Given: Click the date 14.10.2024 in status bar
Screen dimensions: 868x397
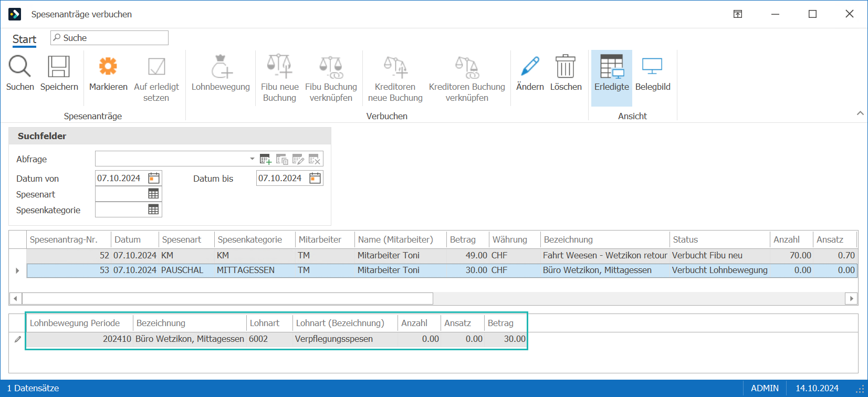Looking at the screenshot, I should (x=817, y=388).
